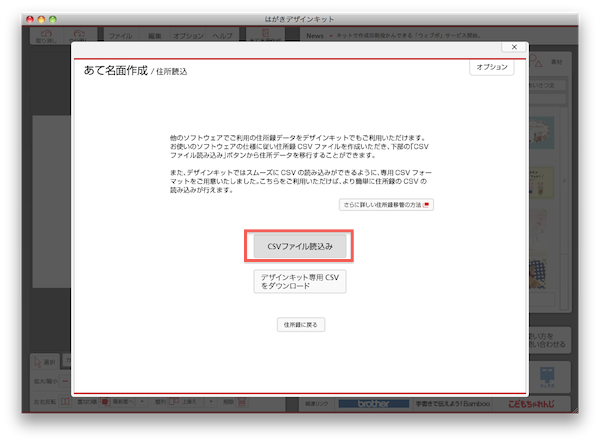Click the 使い方を問い合わせる button
Screen dimensions: 600x443
(x=549, y=340)
